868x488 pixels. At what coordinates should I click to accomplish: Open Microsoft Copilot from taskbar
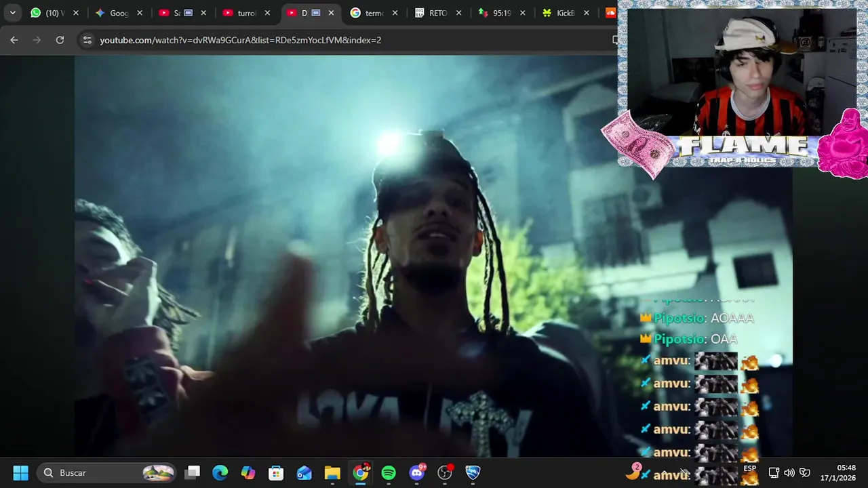tap(248, 472)
